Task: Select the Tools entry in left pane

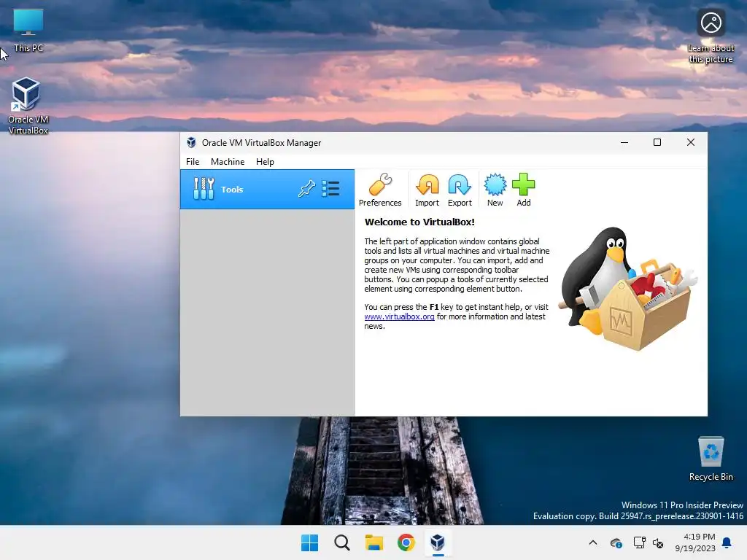Action: [x=267, y=189]
